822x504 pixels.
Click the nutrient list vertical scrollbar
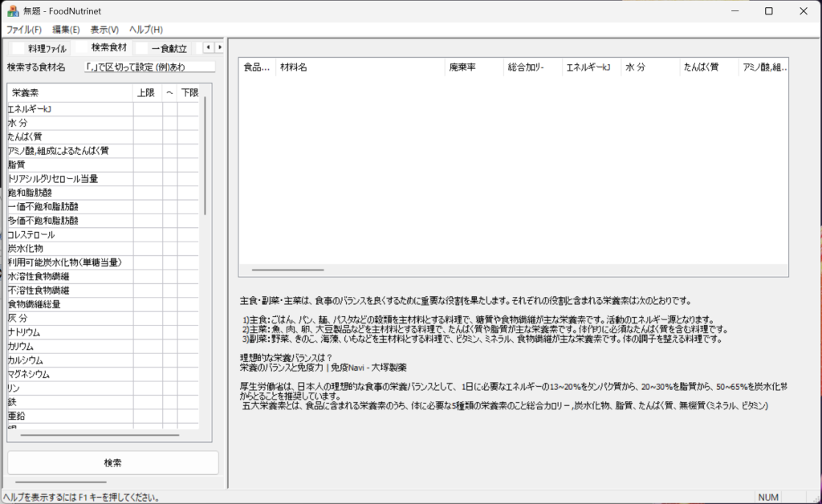click(205, 161)
